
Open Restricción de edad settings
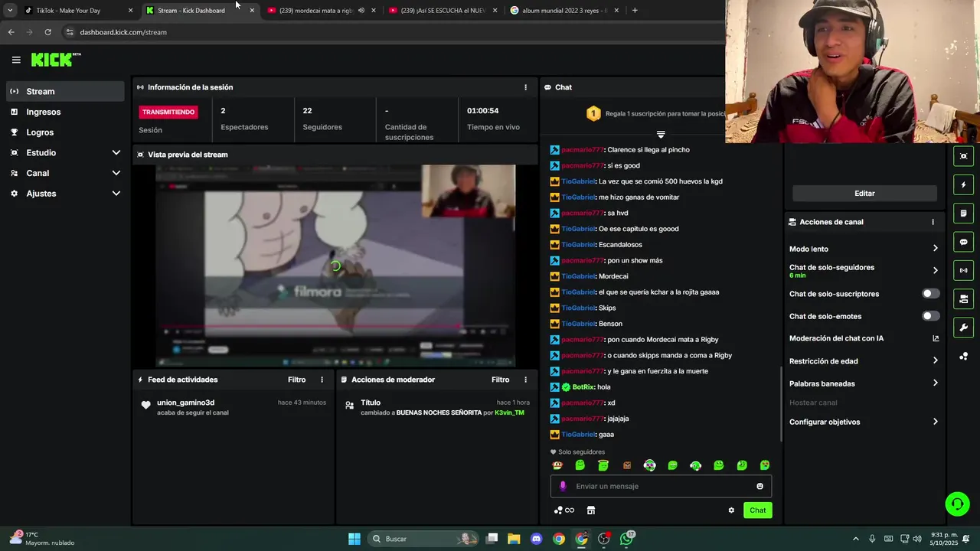864,361
